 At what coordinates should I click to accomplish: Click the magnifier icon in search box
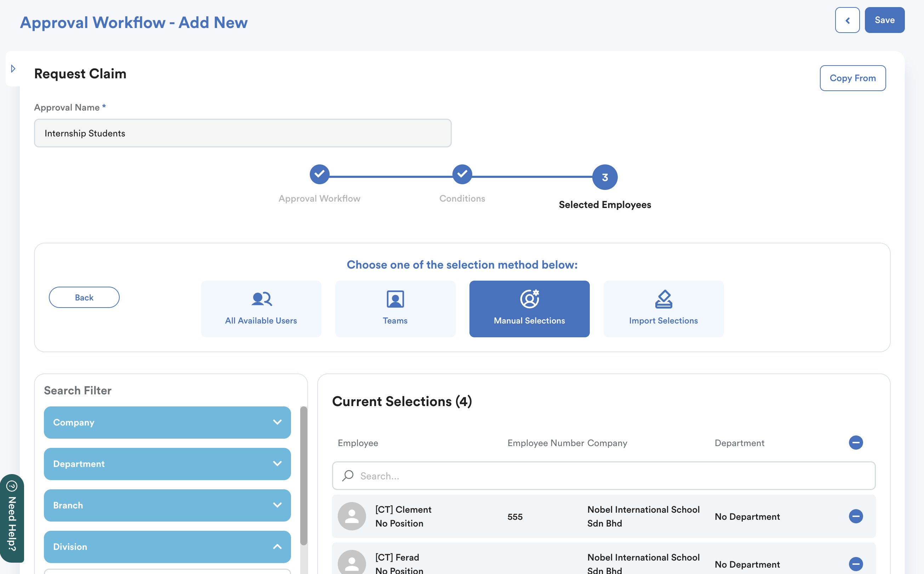pos(348,475)
